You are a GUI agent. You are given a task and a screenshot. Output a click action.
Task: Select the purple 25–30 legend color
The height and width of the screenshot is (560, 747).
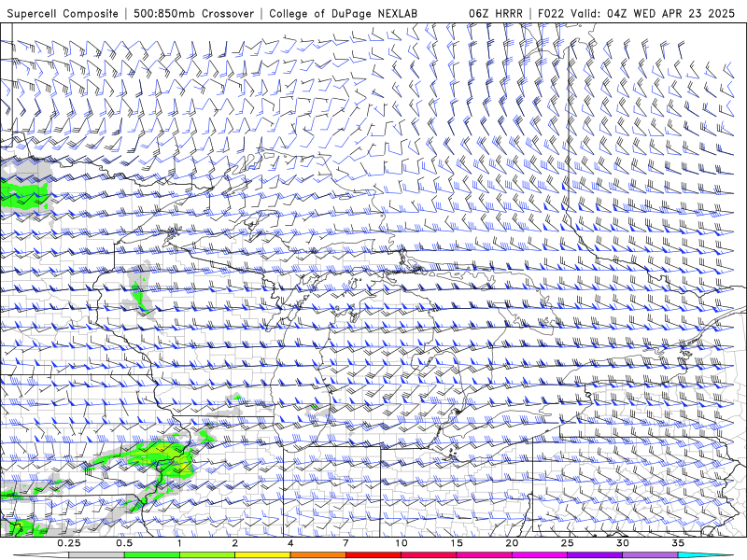coord(595,555)
